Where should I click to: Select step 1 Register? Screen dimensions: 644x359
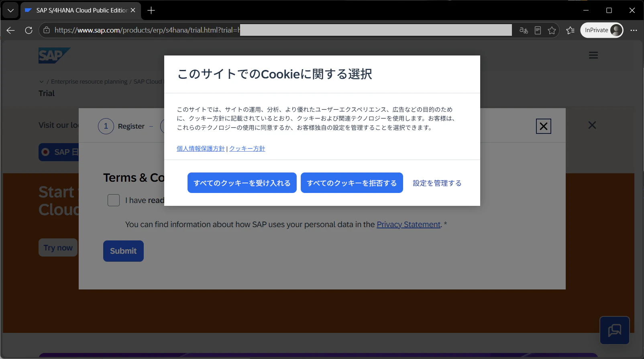[121, 126]
